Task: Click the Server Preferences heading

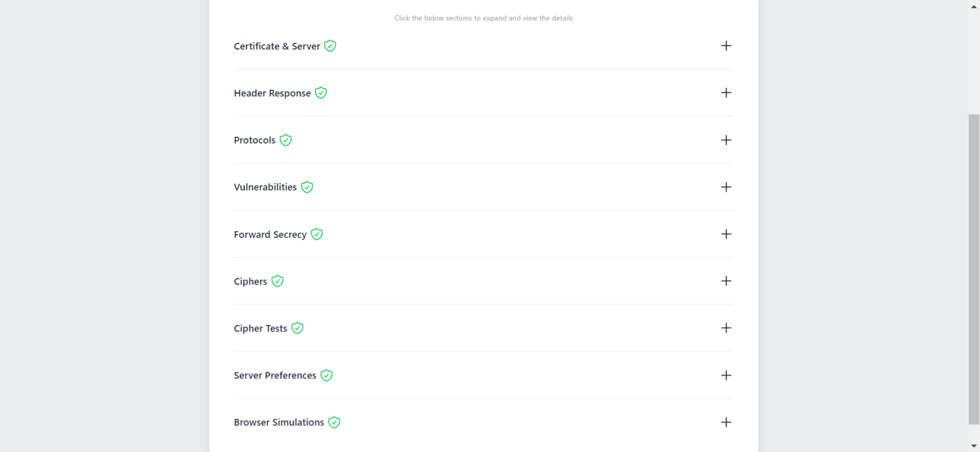Action: click(274, 375)
